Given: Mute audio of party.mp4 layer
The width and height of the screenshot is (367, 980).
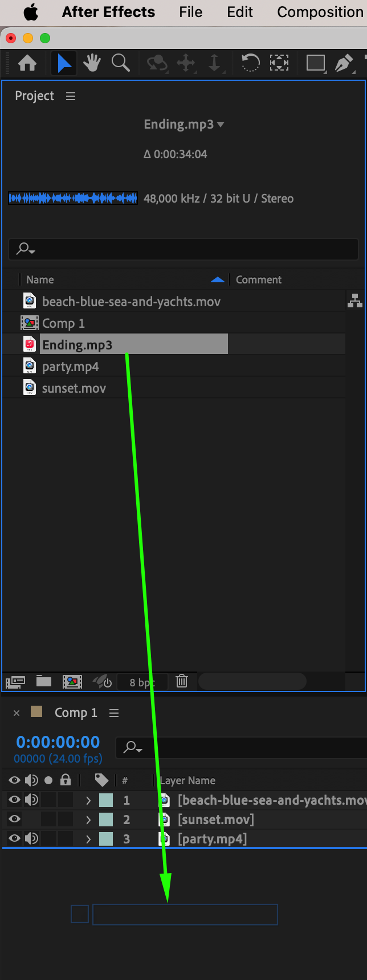Looking at the screenshot, I should tap(32, 839).
